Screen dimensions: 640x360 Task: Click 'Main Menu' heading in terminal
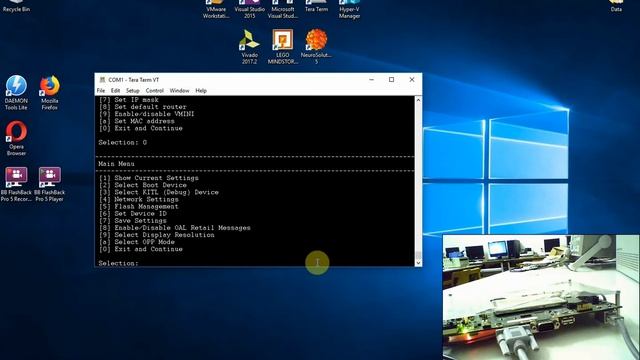116,164
